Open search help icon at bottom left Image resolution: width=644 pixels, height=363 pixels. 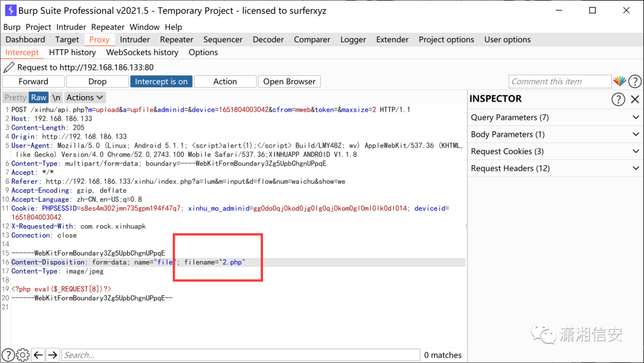pos(8,355)
